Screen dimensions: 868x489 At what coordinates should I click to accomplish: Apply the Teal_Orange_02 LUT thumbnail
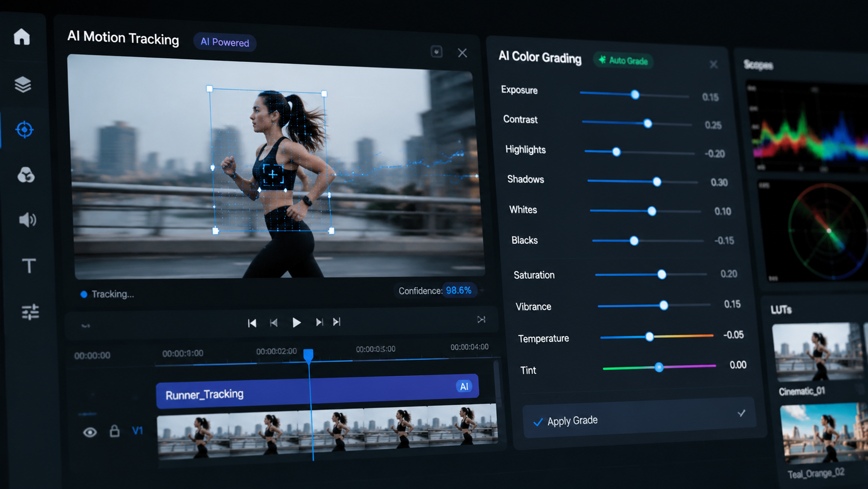coord(824,433)
